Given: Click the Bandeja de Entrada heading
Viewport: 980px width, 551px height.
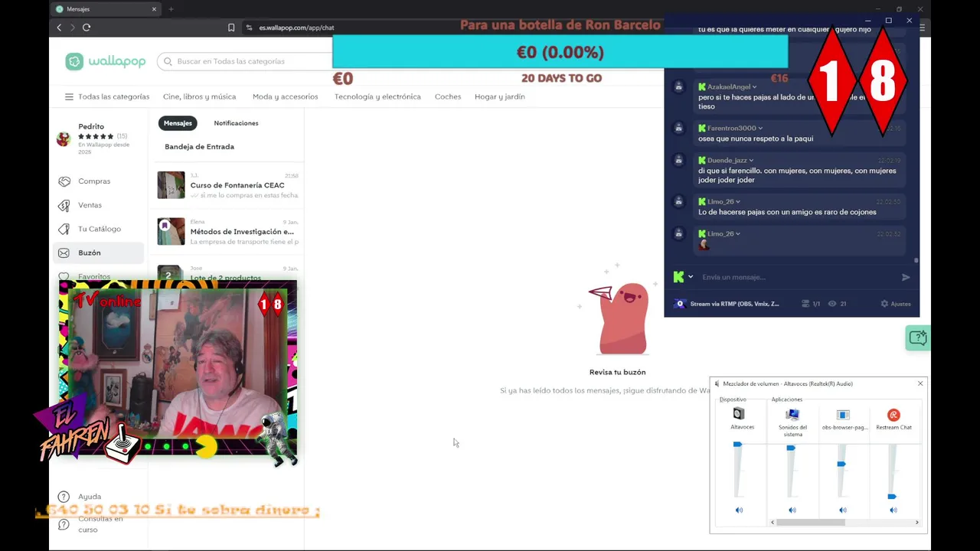Looking at the screenshot, I should pyautogui.click(x=199, y=147).
